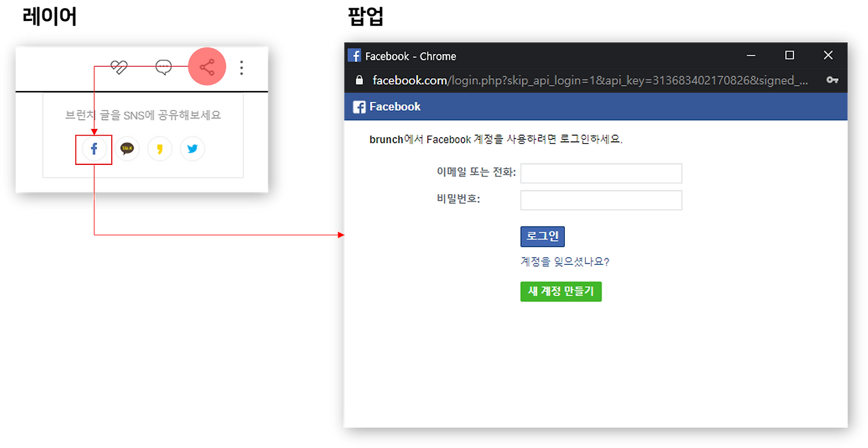
Task: Click the brunch login instruction text
Action: click(x=496, y=139)
